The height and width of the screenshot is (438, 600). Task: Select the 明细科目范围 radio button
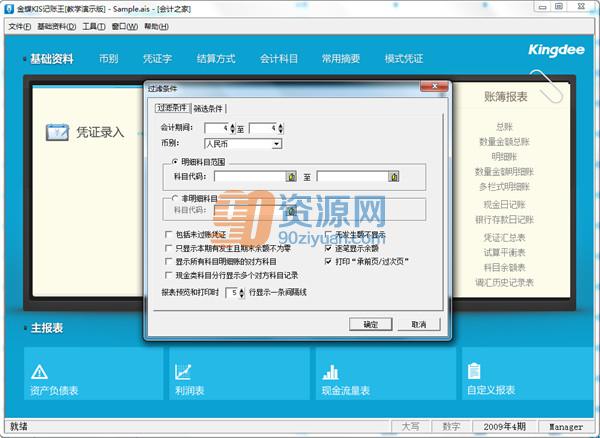click(175, 162)
